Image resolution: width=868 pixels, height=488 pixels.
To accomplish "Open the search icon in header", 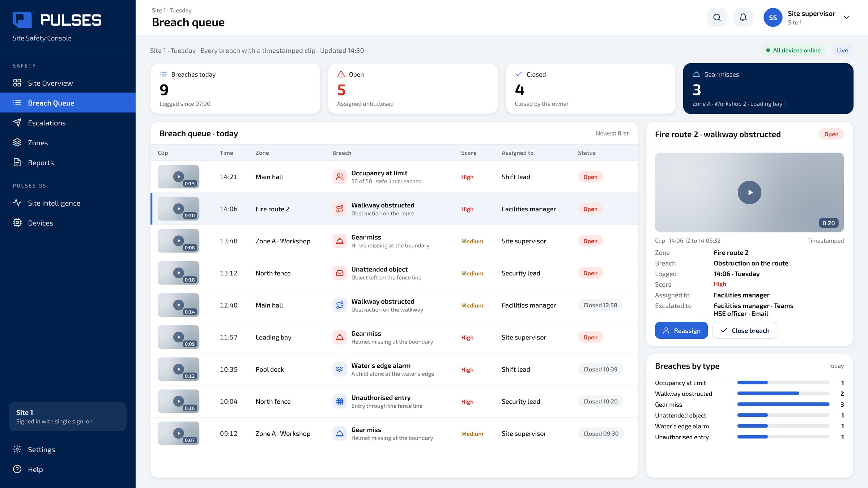I will [x=717, y=17].
